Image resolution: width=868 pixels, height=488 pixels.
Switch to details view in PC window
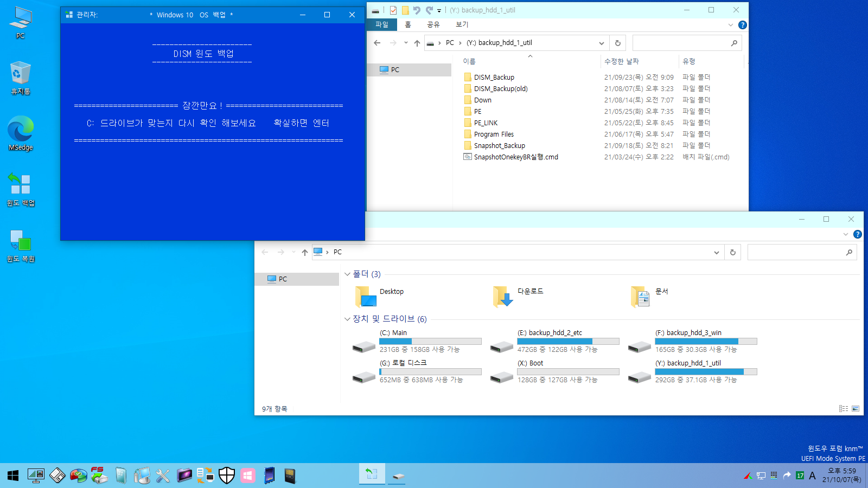[x=844, y=408]
